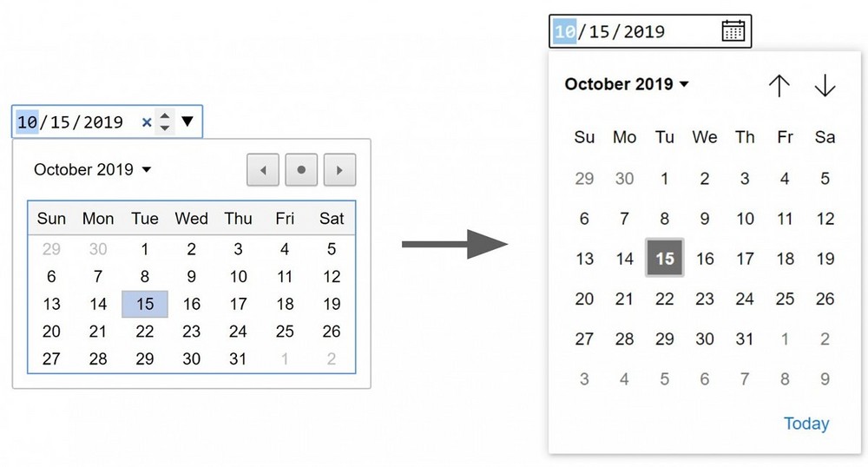Screen dimensions: 868x467
Task: Click the next month triangle in old picker
Action: point(339,170)
